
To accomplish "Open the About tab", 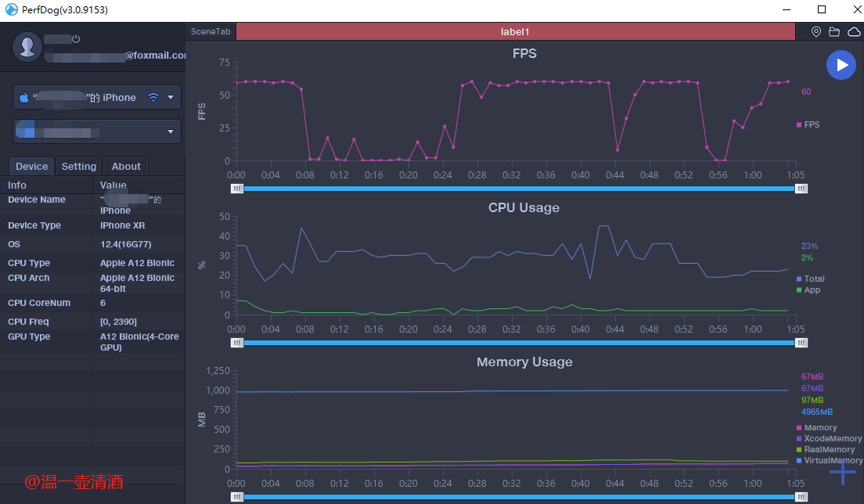I will [x=126, y=166].
